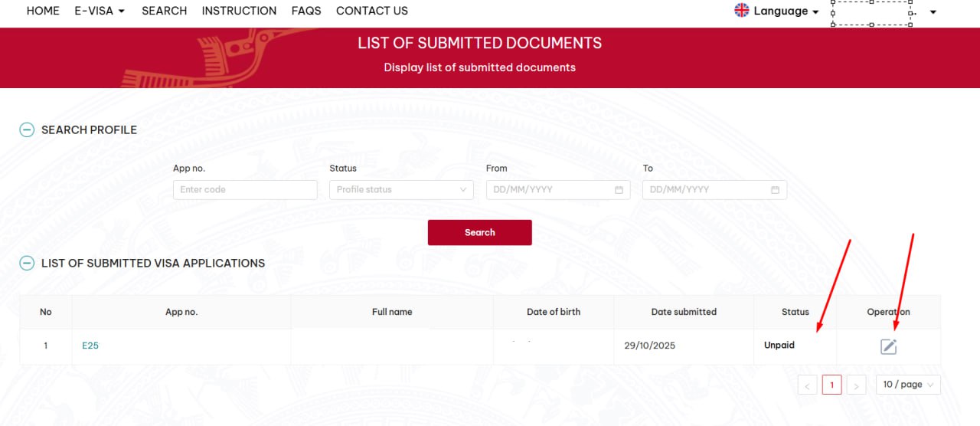Click the Operation column header
The image size is (980, 426).
tap(888, 312)
